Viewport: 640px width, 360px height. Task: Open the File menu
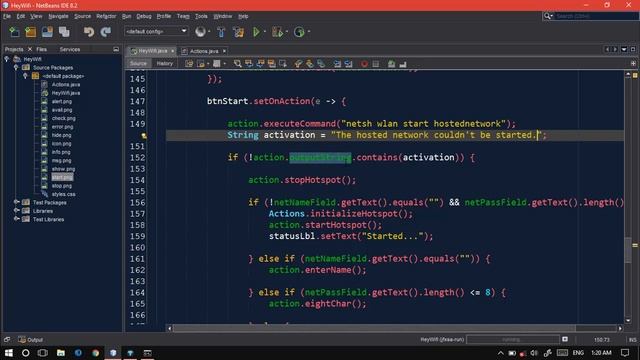7,16
